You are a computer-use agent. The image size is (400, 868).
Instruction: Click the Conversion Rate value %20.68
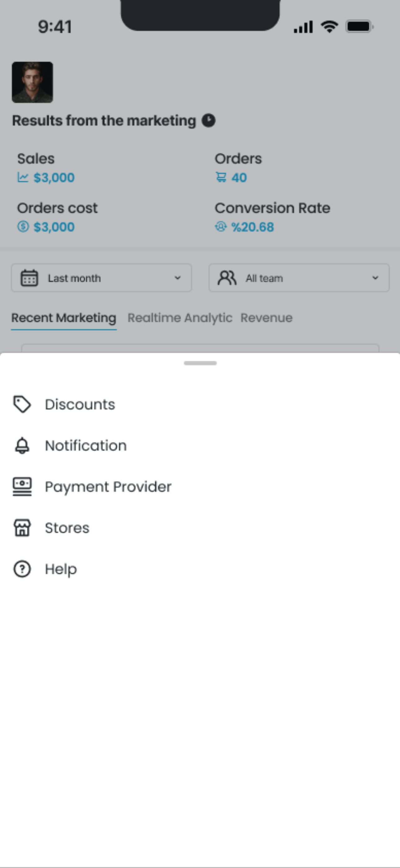(252, 227)
